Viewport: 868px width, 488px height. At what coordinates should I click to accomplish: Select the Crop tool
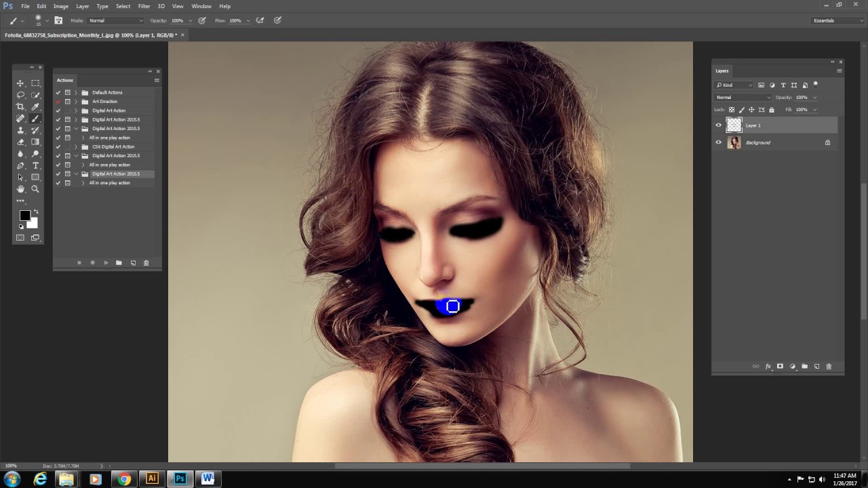20,107
